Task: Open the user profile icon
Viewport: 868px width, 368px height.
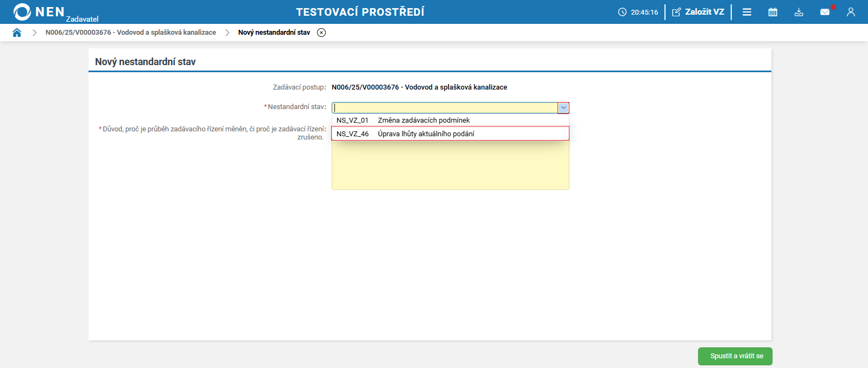Action: click(x=851, y=12)
